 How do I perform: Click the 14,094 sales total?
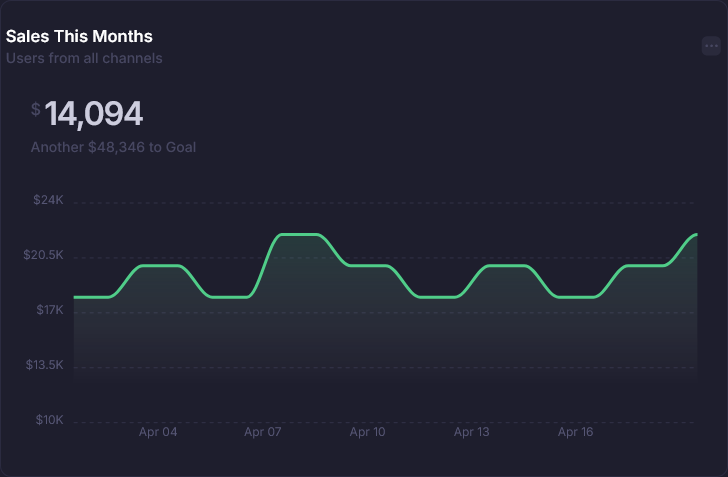93,114
